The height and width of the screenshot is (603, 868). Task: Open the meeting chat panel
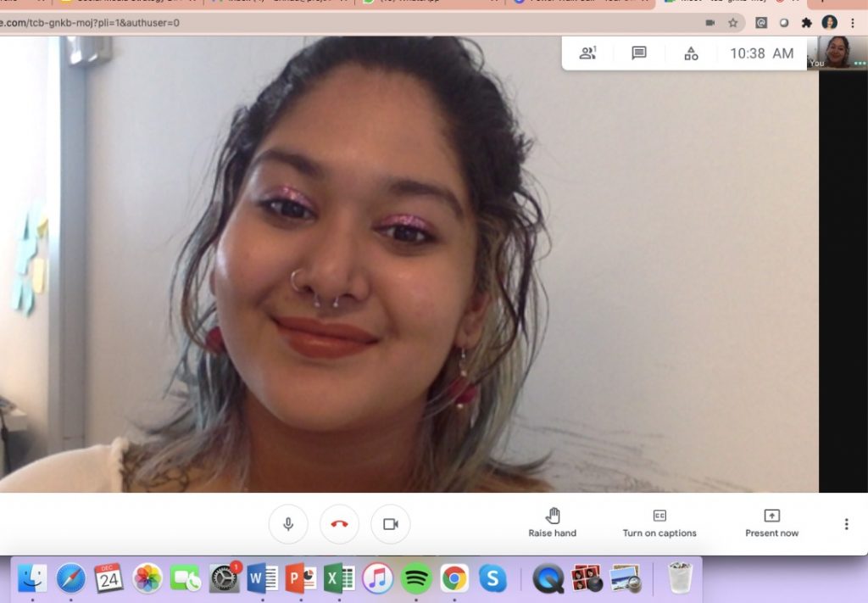click(639, 53)
